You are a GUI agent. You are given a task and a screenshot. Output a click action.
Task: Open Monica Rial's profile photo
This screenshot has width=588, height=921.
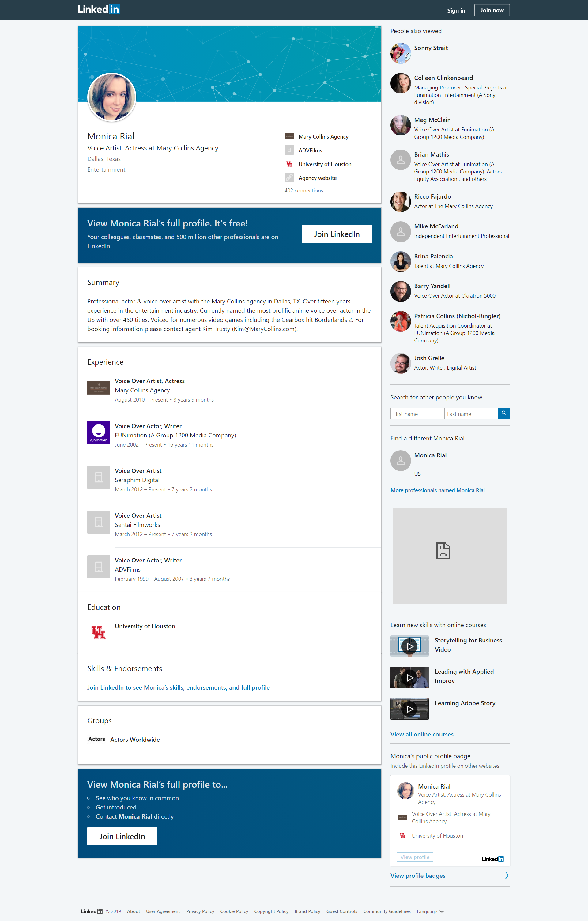pyautogui.click(x=112, y=97)
